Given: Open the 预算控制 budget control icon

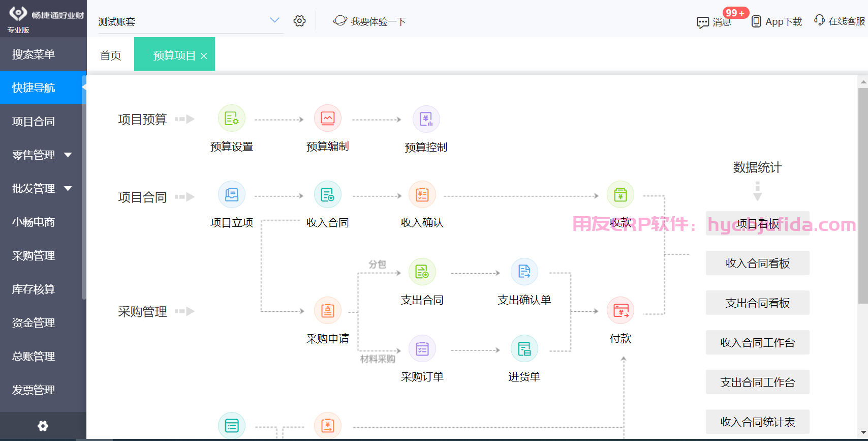Looking at the screenshot, I should click(x=426, y=119).
